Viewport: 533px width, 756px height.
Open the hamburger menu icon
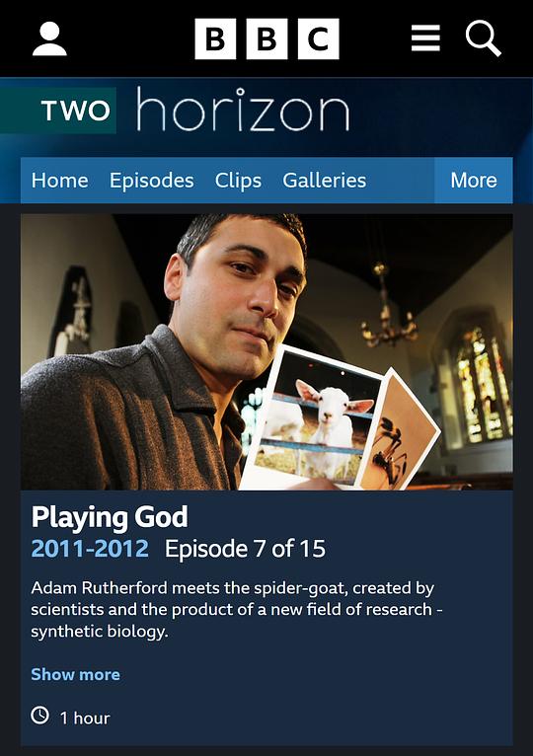(x=425, y=38)
